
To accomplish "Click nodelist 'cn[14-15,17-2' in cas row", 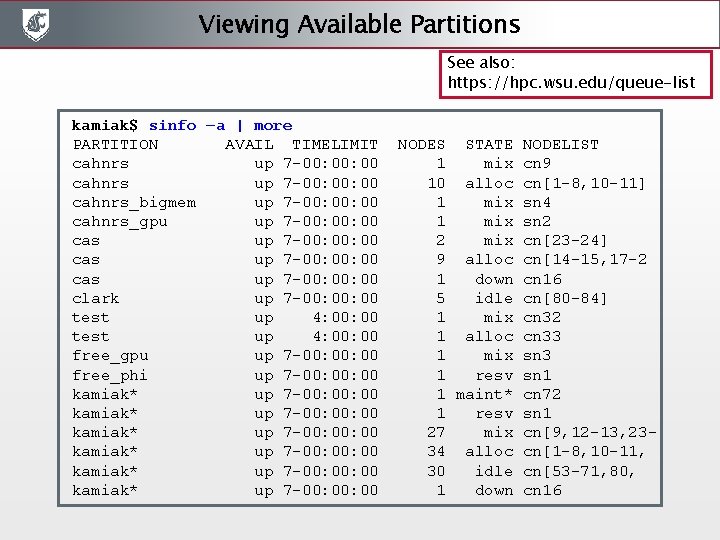I will coord(585,260).
